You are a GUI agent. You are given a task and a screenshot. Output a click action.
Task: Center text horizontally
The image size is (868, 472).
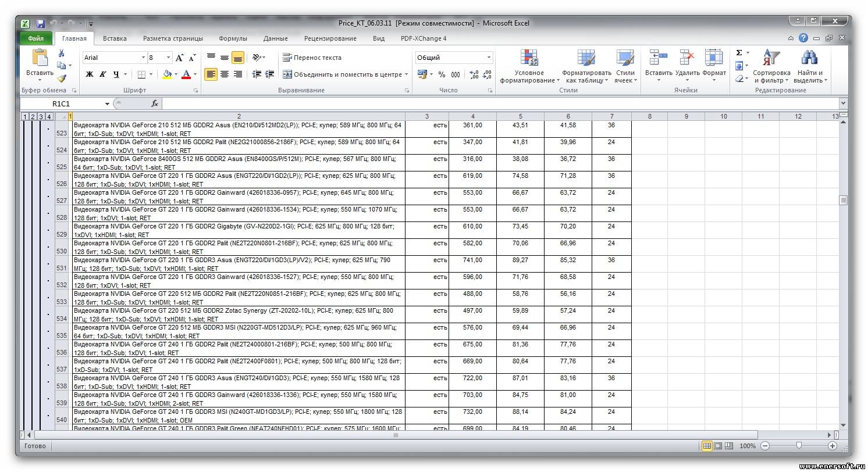coord(225,74)
